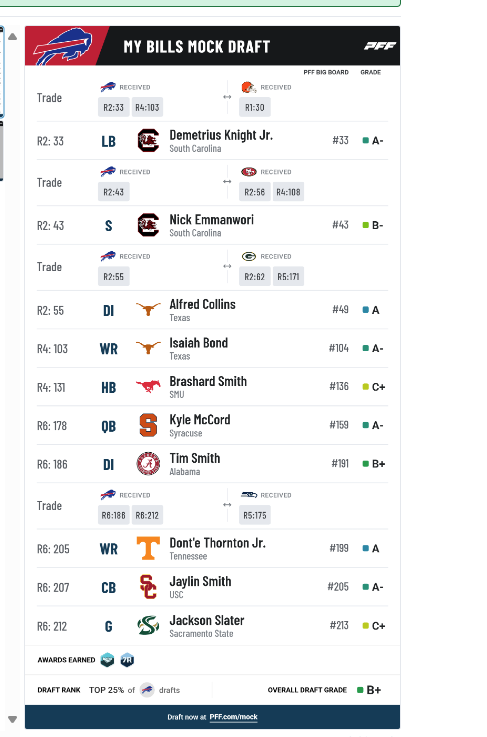Screen dimensions: 487x737
Task: Click the Buffalo Bills logo in header
Action: 63,46
